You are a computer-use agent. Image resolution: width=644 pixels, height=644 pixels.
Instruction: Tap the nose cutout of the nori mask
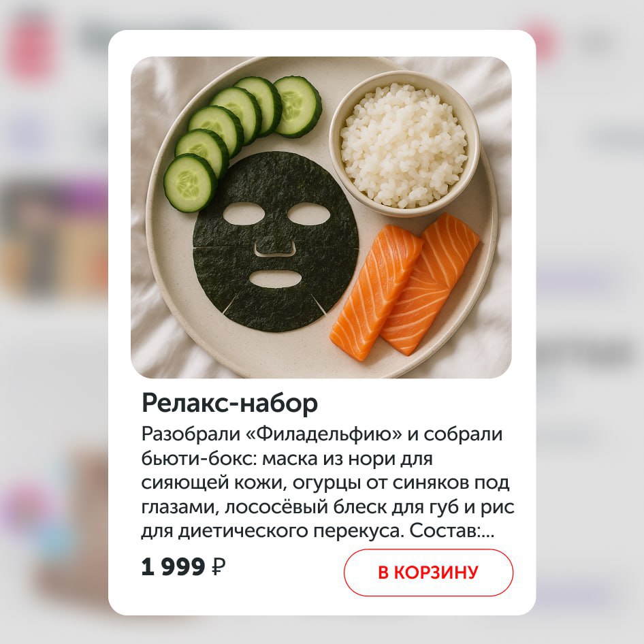tap(275, 249)
